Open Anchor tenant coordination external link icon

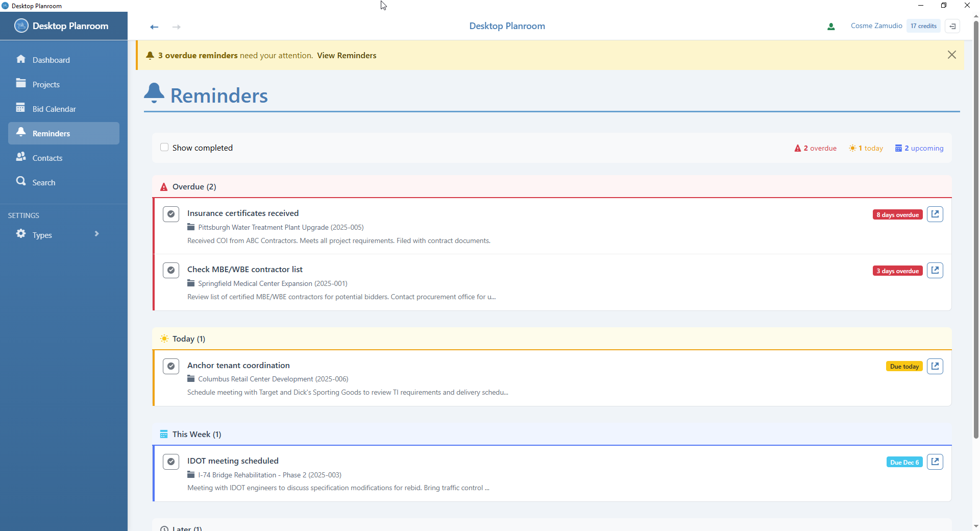(x=935, y=366)
